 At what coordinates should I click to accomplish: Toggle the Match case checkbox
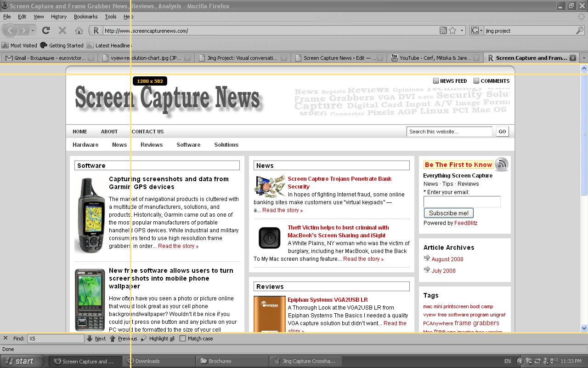(183, 339)
